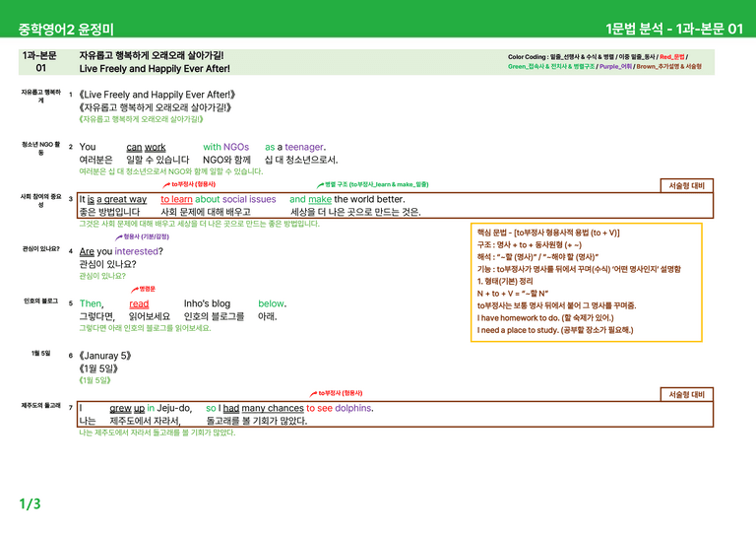
Task: Click the brown 'Brown_추가설명 & 서술형' legend entry
Action: (x=668, y=67)
